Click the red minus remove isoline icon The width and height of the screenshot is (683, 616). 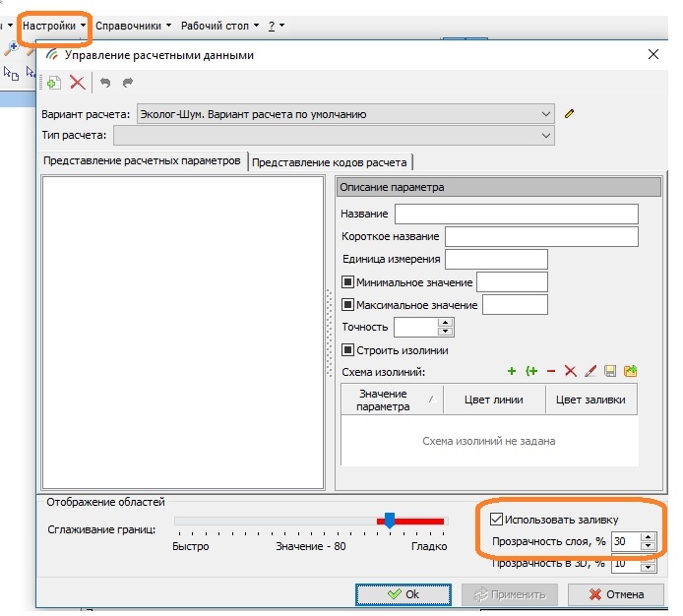[551, 371]
